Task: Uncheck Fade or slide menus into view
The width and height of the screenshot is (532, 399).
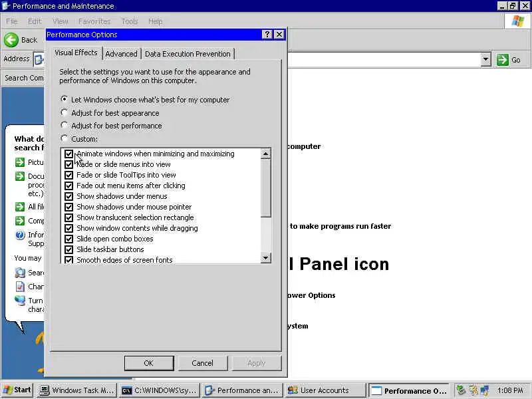Action: click(x=69, y=164)
